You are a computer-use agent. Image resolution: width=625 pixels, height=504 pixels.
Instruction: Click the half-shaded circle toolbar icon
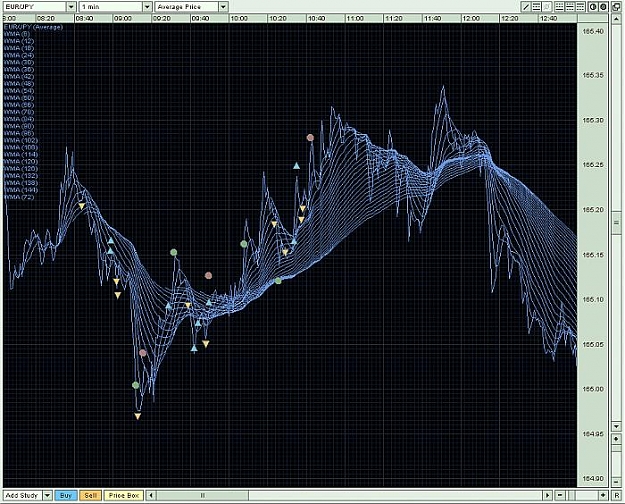(x=593, y=7)
